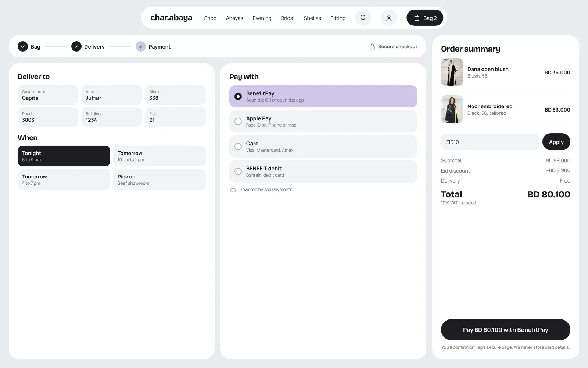This screenshot has height=368, width=588.
Task: Choose Pick up at Seef showroom
Action: pos(159,180)
